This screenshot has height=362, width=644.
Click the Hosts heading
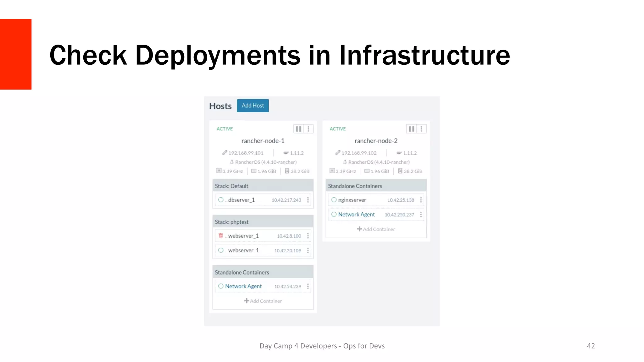[x=220, y=106]
